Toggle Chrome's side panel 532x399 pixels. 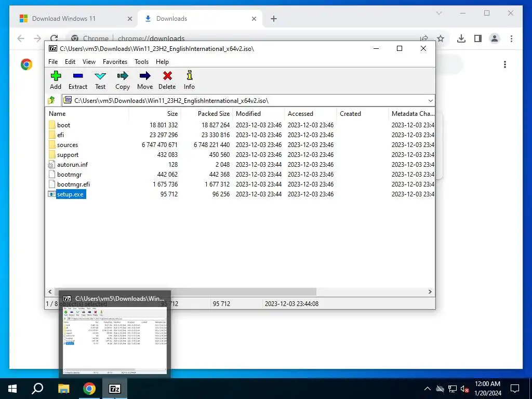[478, 38]
